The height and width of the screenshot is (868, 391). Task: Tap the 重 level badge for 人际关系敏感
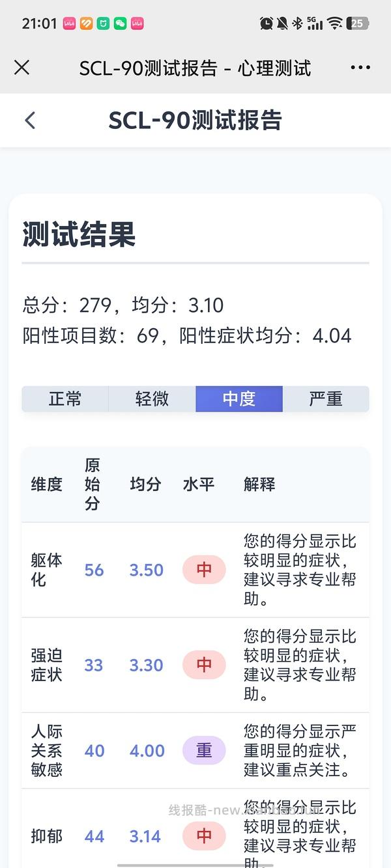click(204, 751)
